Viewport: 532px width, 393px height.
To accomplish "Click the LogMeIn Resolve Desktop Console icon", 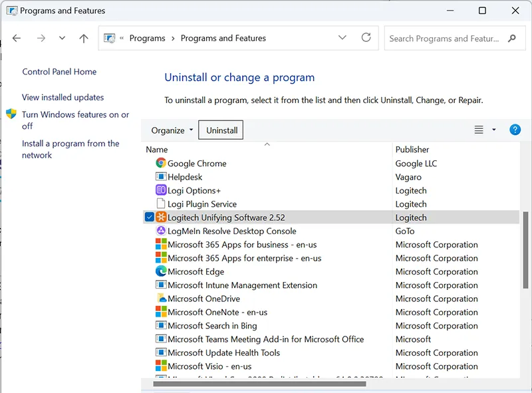I will pos(160,231).
